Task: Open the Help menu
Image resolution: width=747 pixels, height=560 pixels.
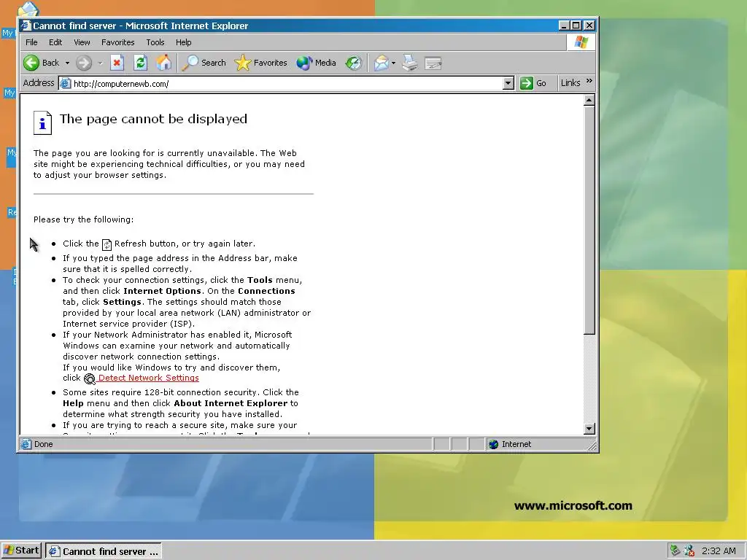Action: pyautogui.click(x=183, y=42)
